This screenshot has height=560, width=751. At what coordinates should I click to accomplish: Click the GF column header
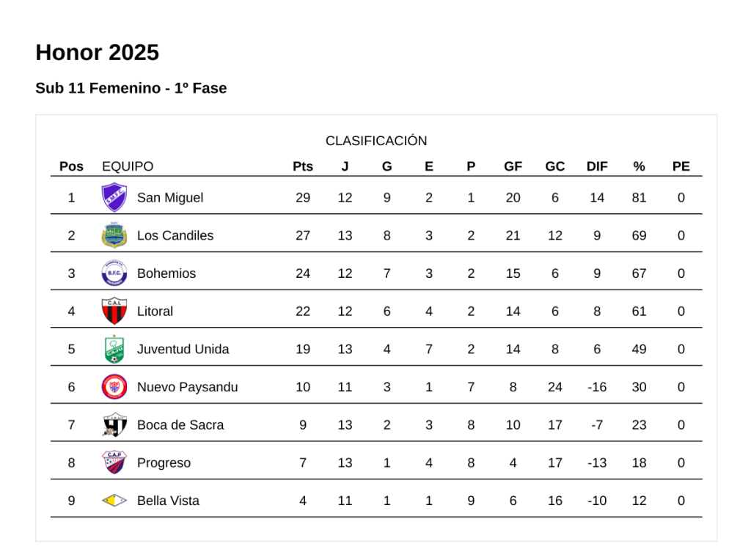click(x=513, y=166)
